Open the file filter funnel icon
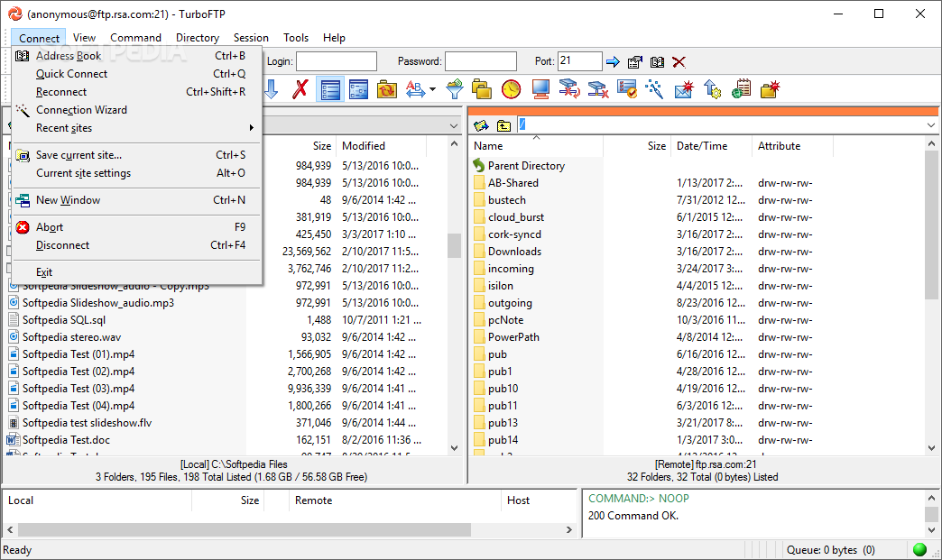942x560 pixels. 455,89
